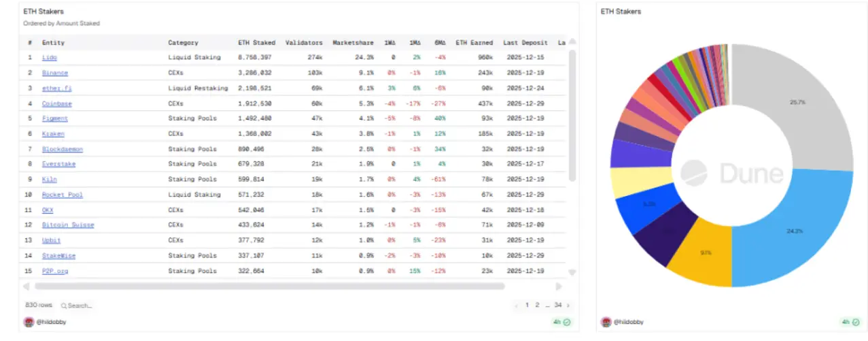Screen dimensions: 868x341
Task: Click the previous page arrow in pagination
Action: click(x=517, y=306)
